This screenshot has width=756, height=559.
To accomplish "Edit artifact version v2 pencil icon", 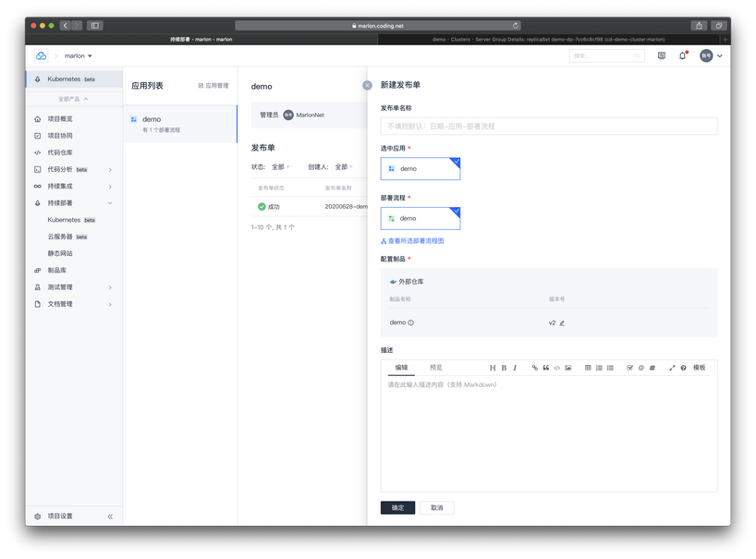I will tap(562, 322).
